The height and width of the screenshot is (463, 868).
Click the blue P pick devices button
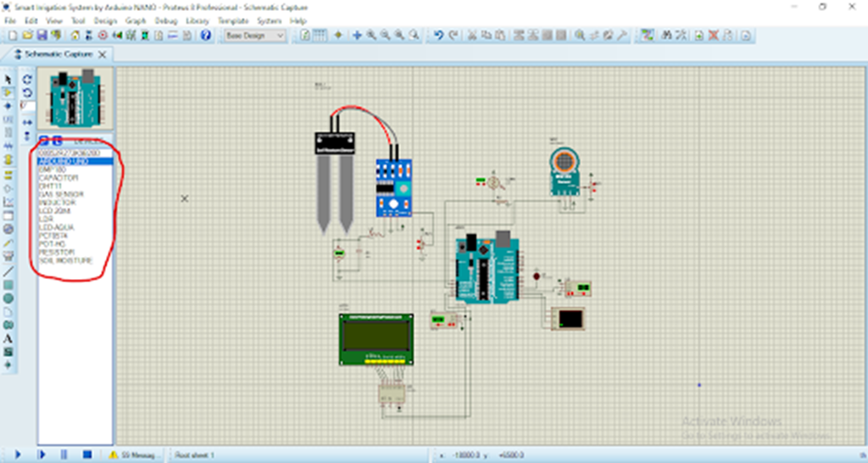coord(44,141)
